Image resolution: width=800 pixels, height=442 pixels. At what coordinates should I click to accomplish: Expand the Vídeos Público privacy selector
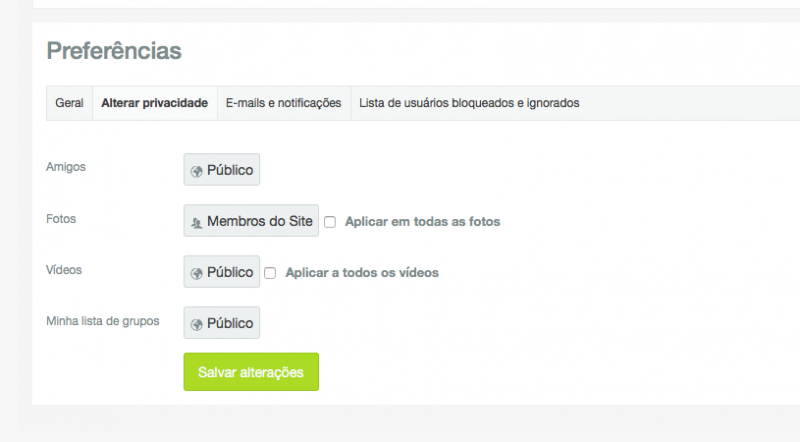221,272
